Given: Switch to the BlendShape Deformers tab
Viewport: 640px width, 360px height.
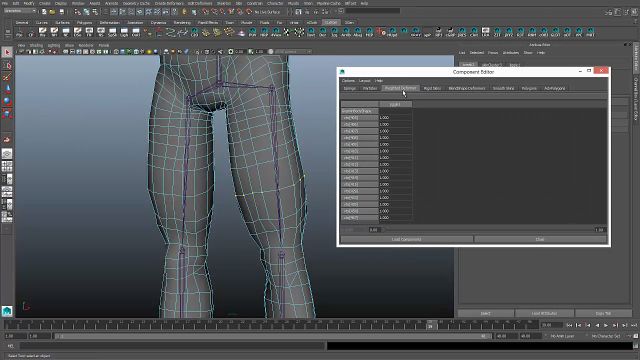Looking at the screenshot, I should pos(467,88).
